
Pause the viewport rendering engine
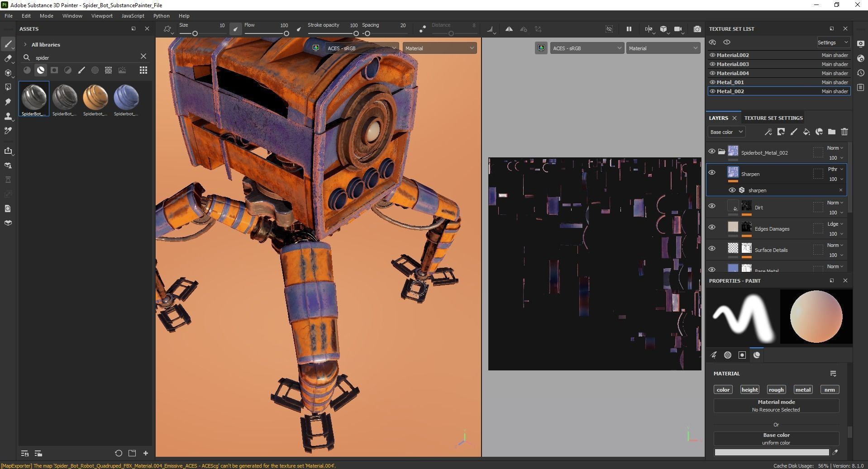click(x=629, y=29)
